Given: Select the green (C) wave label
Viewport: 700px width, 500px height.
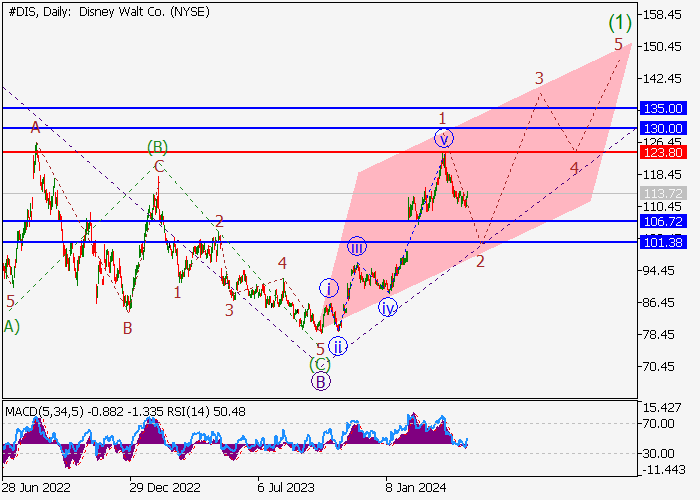Looking at the screenshot, I should (x=320, y=365).
